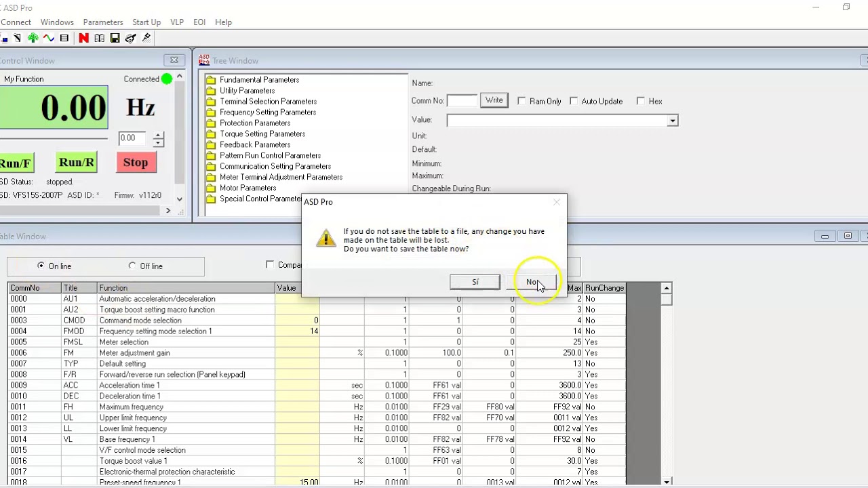Enable the Hex checkbox
Screen dimensions: 868x488
641,101
